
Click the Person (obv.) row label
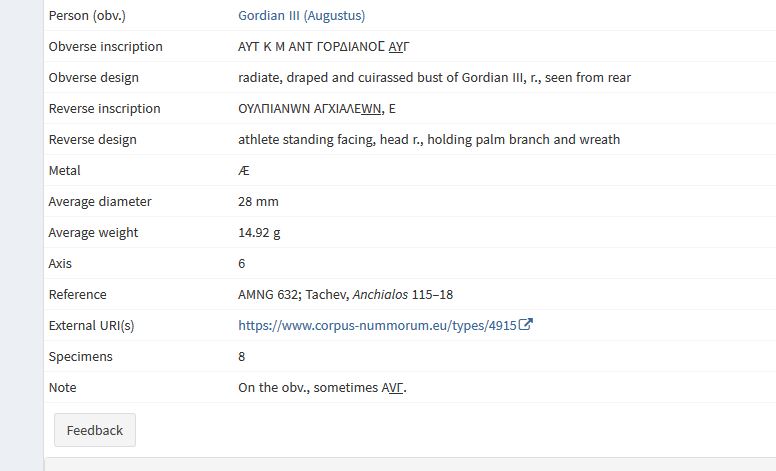coord(87,16)
